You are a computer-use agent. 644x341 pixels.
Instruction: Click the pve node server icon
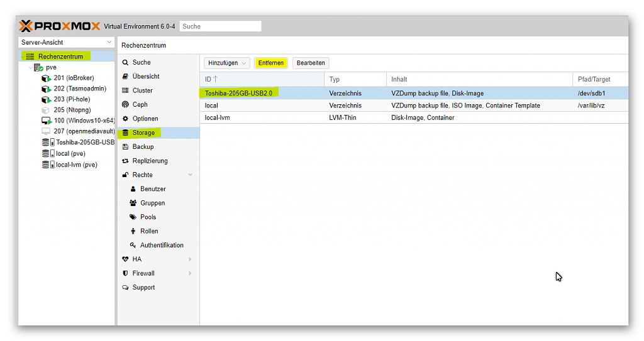[x=38, y=67]
